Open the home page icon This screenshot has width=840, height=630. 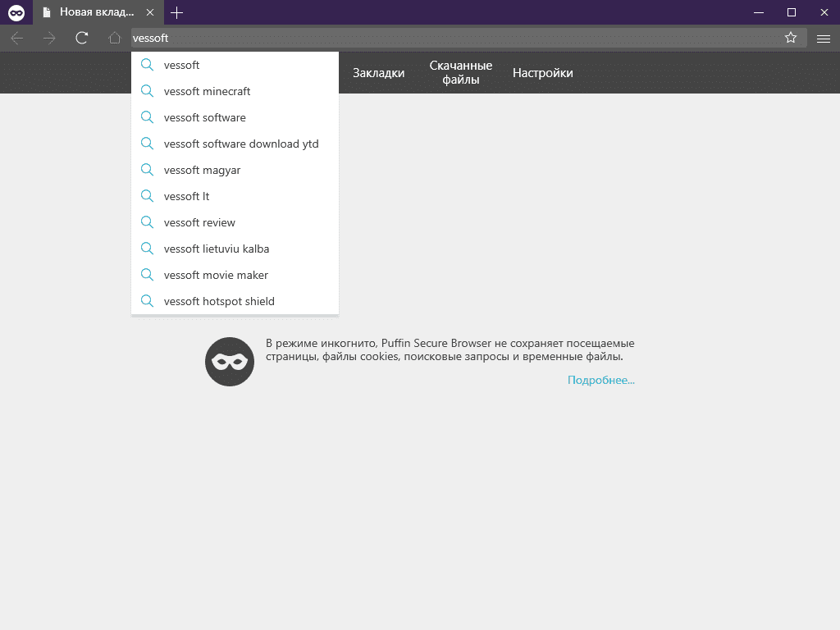tap(114, 38)
